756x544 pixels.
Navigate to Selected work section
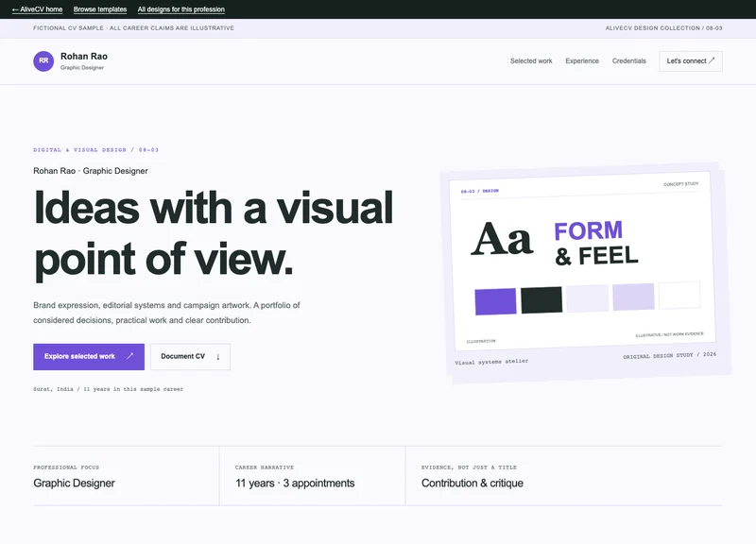point(531,60)
